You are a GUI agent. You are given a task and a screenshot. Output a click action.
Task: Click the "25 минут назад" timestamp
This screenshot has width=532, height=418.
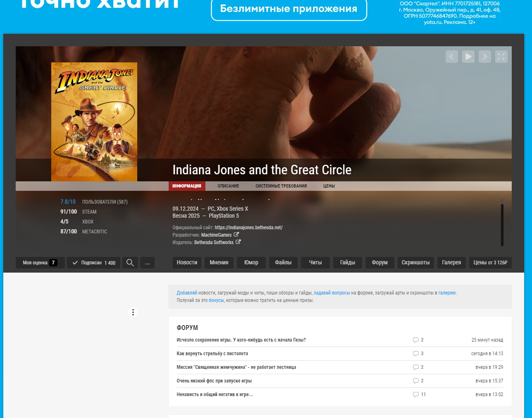(487, 340)
